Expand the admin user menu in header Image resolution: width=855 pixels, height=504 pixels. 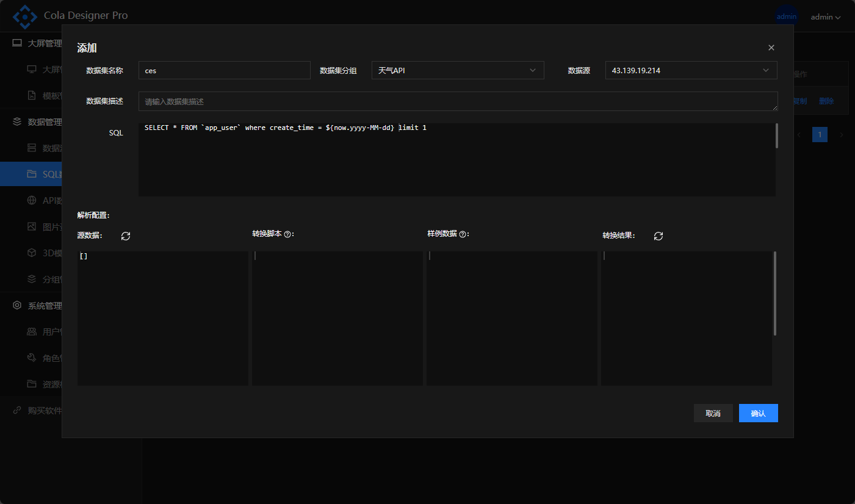826,17
